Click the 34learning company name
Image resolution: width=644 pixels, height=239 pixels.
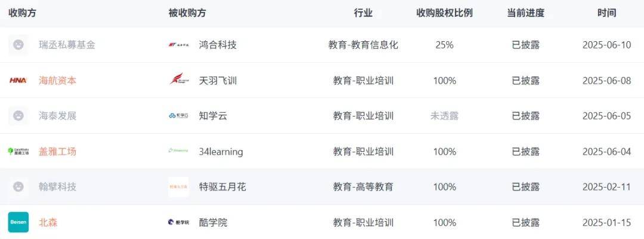tap(221, 151)
